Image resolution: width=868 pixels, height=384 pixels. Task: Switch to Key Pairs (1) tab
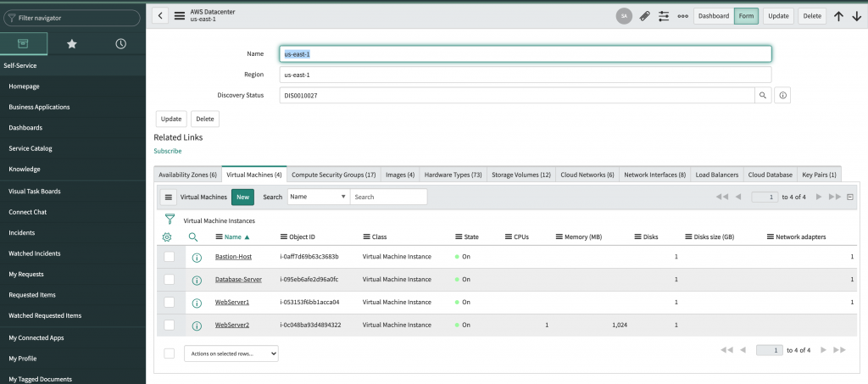pos(820,175)
